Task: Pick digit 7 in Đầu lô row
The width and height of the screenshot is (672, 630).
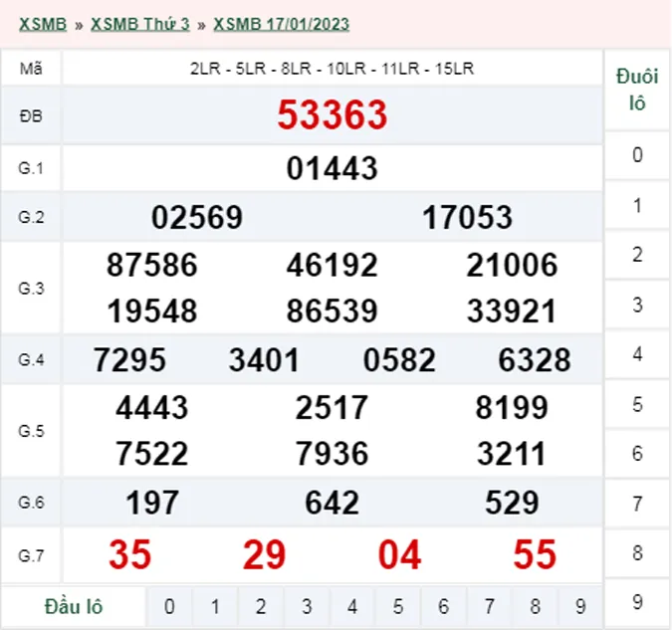Action: click(x=490, y=606)
